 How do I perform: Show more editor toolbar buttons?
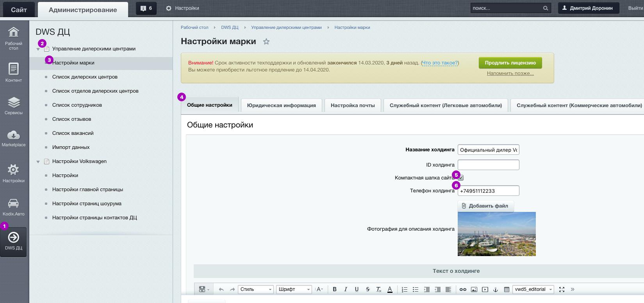[573, 289]
